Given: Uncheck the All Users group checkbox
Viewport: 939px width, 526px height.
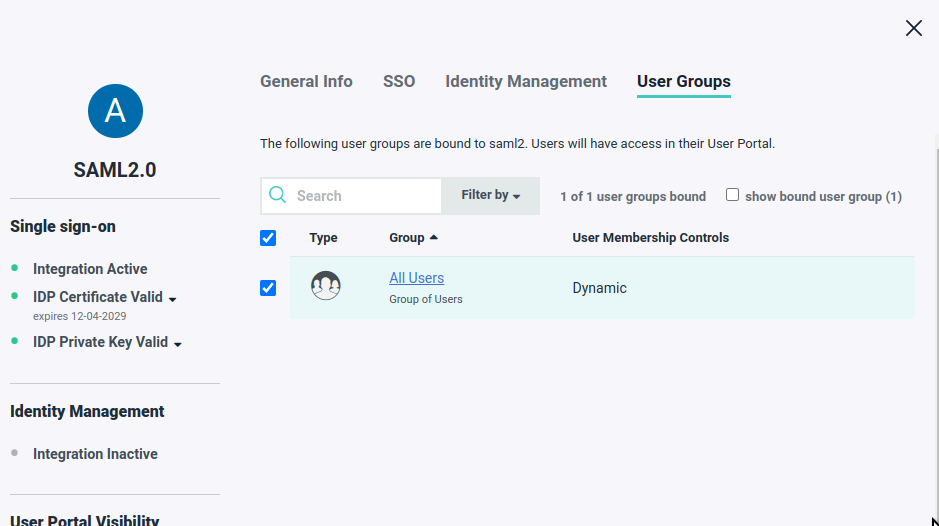Looking at the screenshot, I should click(268, 288).
